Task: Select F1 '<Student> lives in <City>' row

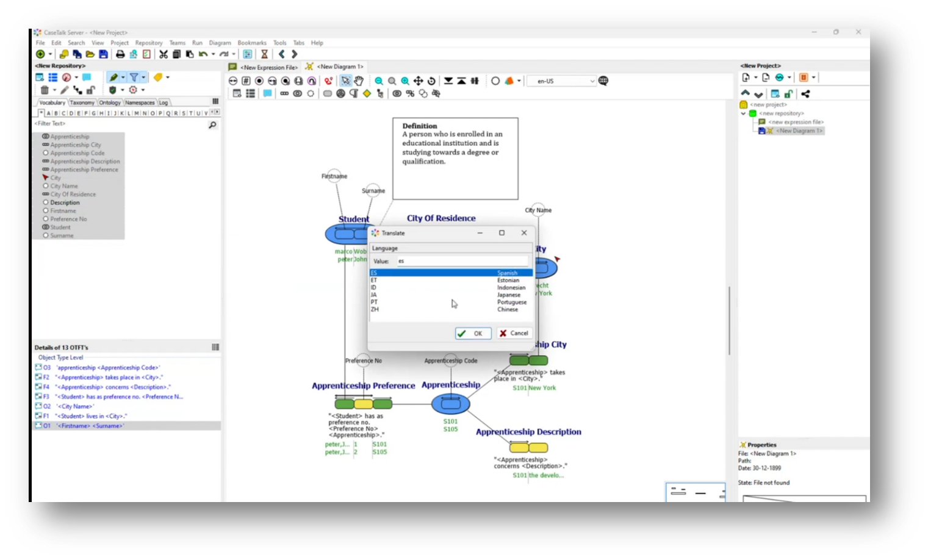Action: [127, 416]
